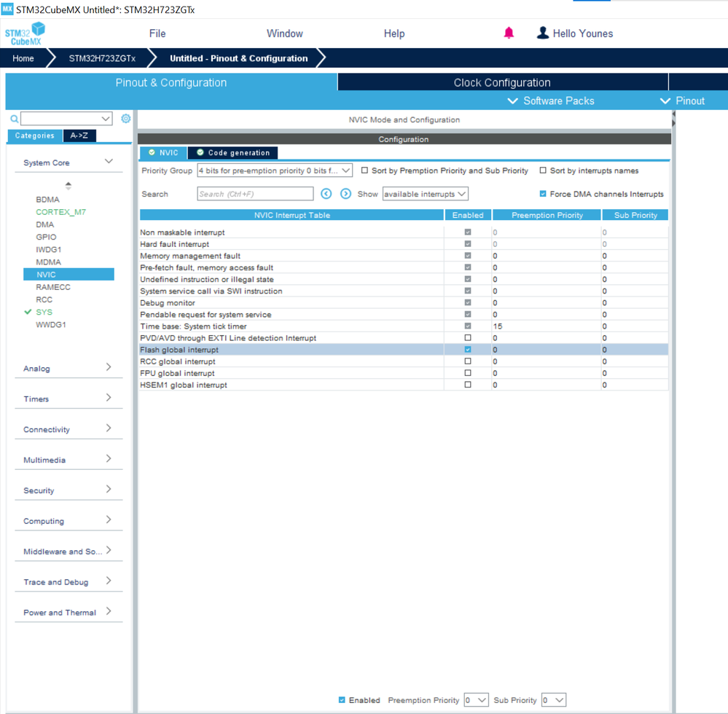The width and height of the screenshot is (728, 714).
Task: Open the Software Packs menu
Action: (551, 101)
